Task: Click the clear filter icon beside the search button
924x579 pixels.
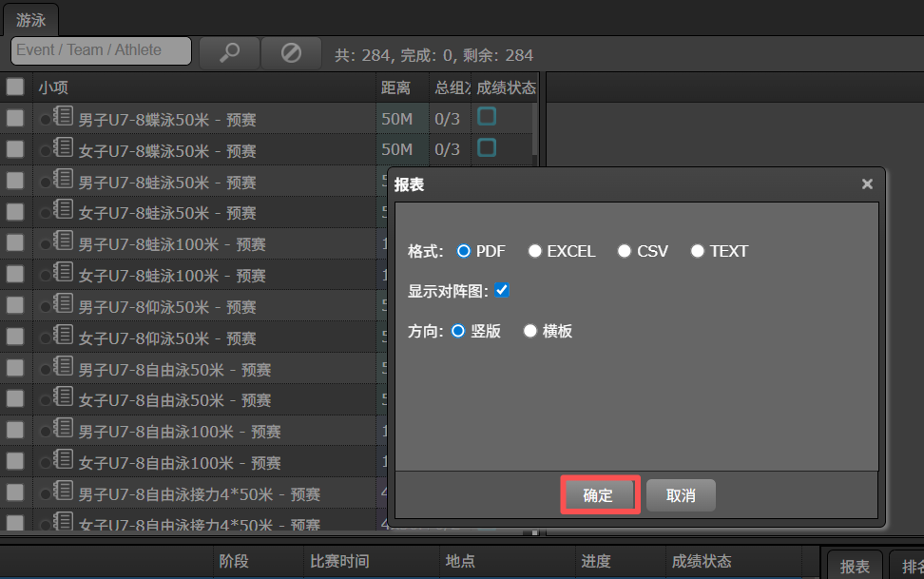Action: [x=290, y=50]
